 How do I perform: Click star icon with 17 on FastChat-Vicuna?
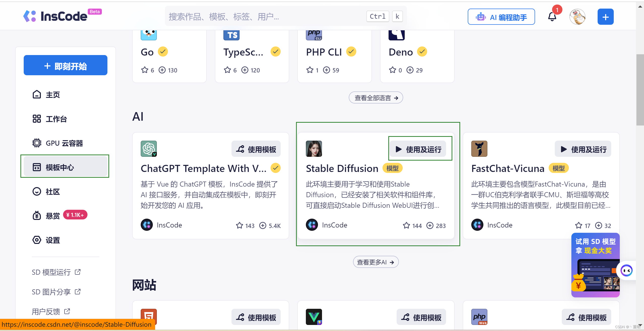578,225
